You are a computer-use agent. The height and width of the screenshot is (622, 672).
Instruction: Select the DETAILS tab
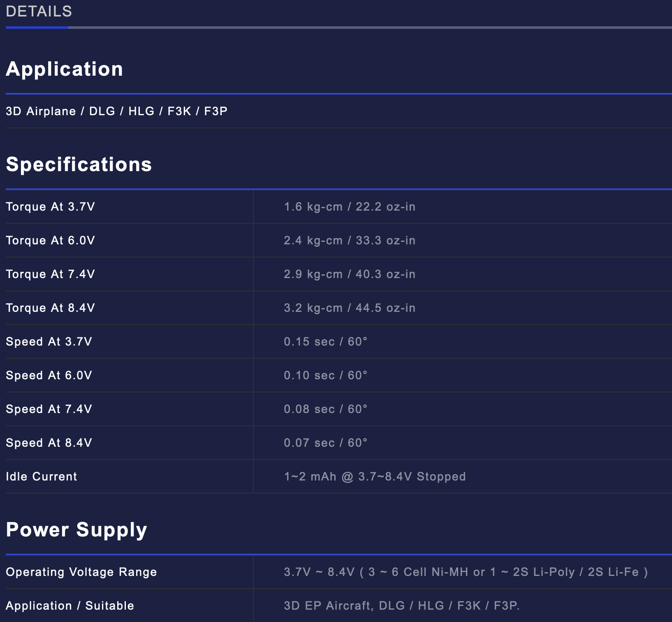[x=39, y=12]
